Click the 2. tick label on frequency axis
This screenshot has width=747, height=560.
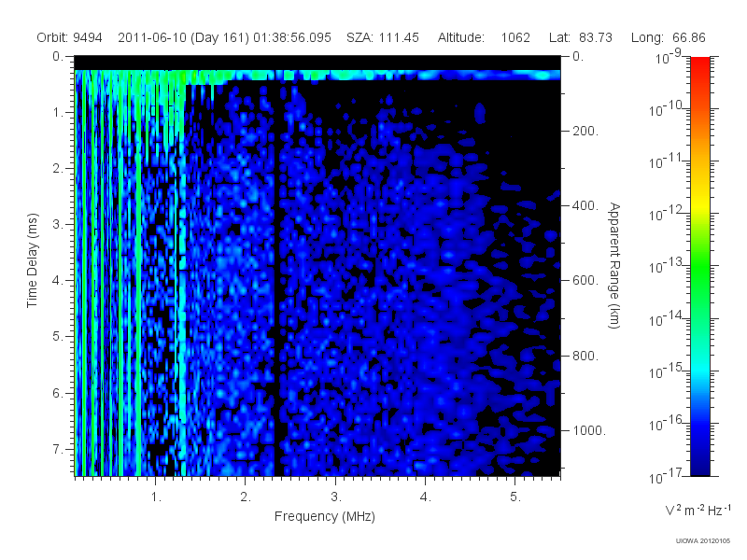(246, 497)
